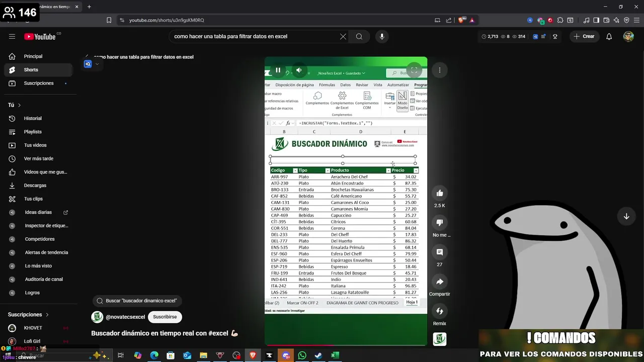Click the Compartir share icon
644x362 pixels.
440,282
